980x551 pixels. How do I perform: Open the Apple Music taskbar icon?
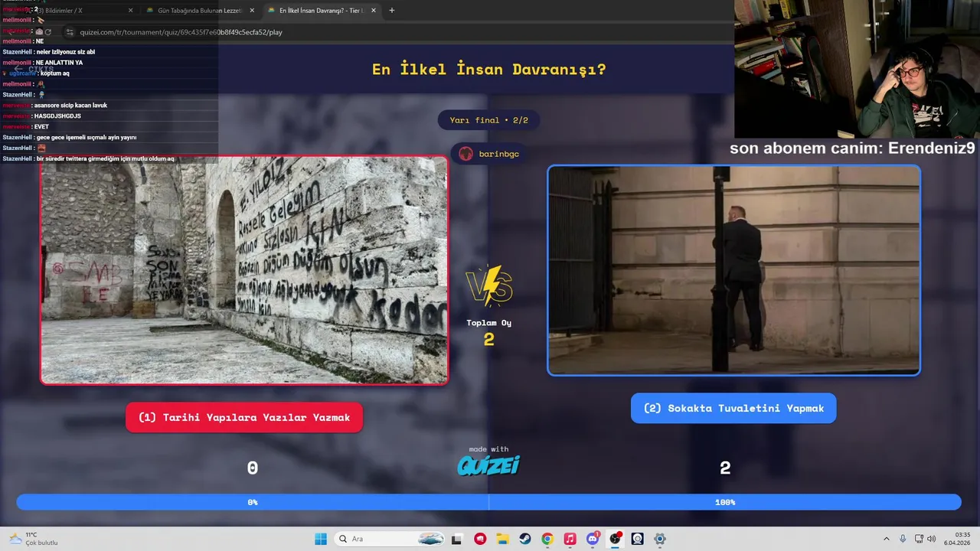tap(570, 539)
